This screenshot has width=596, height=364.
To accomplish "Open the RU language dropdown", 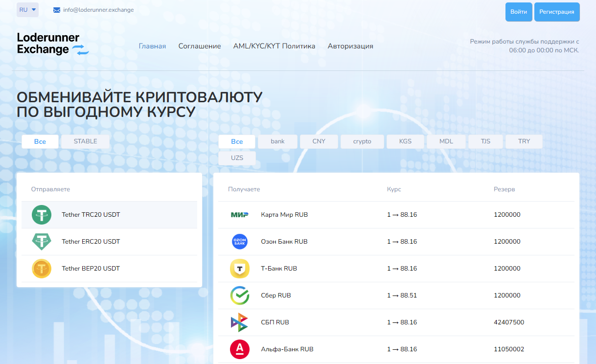I will tap(27, 10).
